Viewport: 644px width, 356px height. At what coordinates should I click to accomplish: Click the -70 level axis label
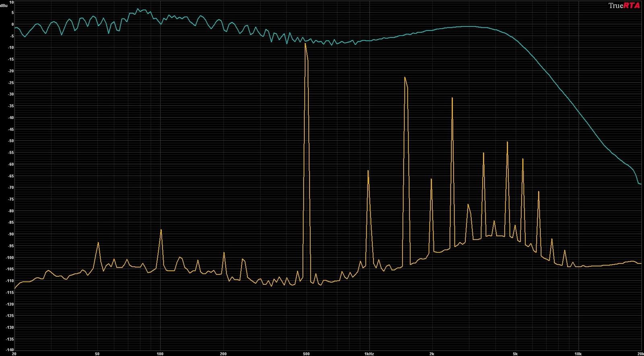(11, 187)
